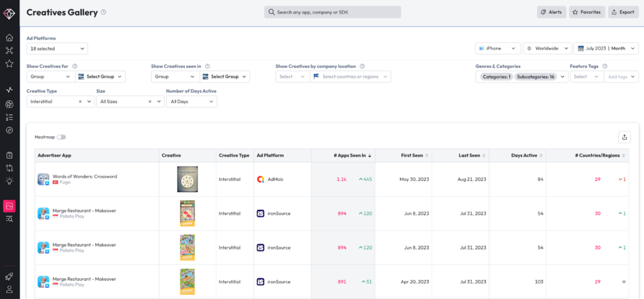Screen dimensions: 644x299
Task: Open the Feature Tags Select dropdown
Action: pyautogui.click(x=587, y=77)
